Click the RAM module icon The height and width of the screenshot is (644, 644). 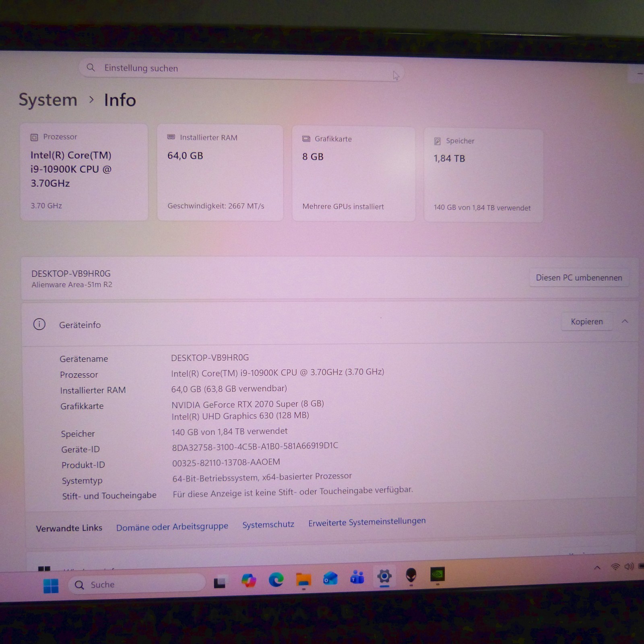click(x=171, y=137)
